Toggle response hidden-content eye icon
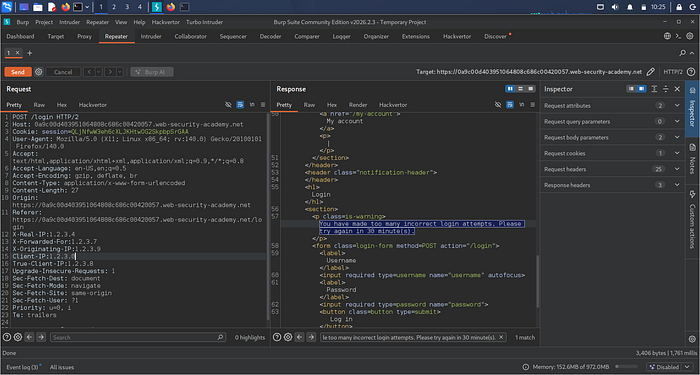700x375 pixels. (498, 105)
